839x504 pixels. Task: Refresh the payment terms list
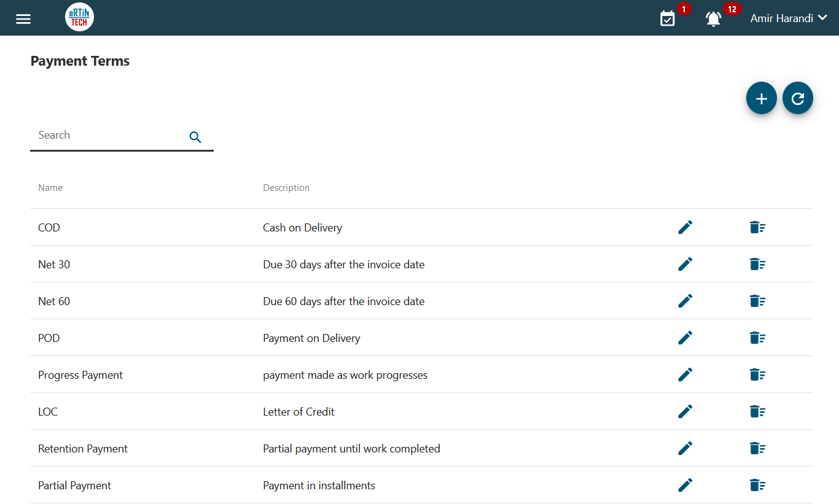point(797,98)
